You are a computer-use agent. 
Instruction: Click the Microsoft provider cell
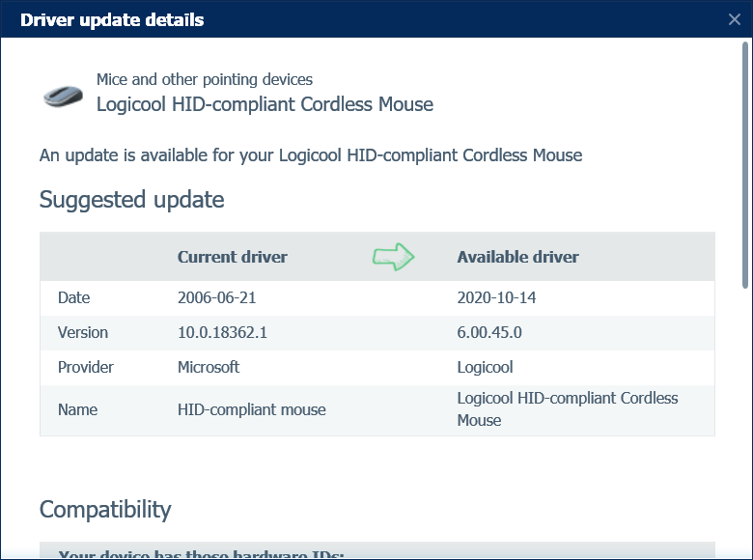tap(209, 367)
